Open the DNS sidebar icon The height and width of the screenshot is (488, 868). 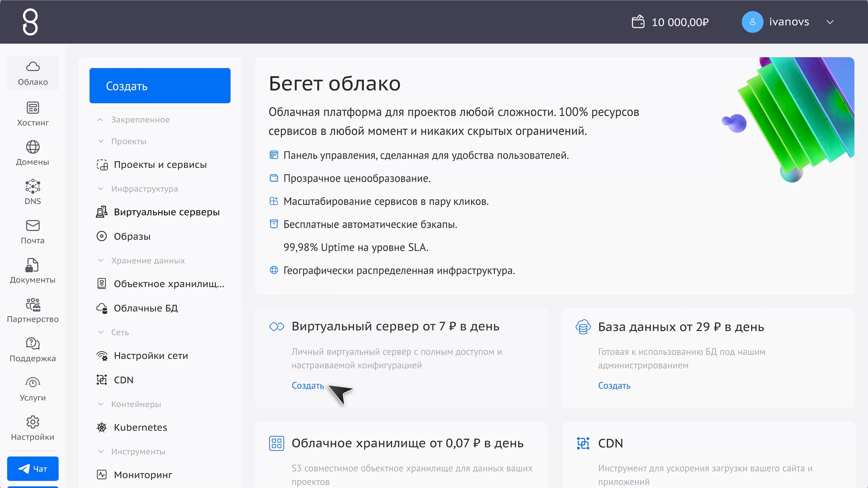[33, 186]
